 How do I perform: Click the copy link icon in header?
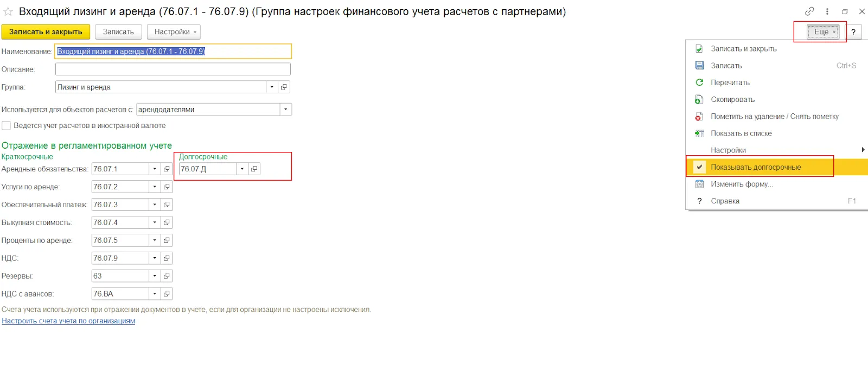tap(809, 11)
